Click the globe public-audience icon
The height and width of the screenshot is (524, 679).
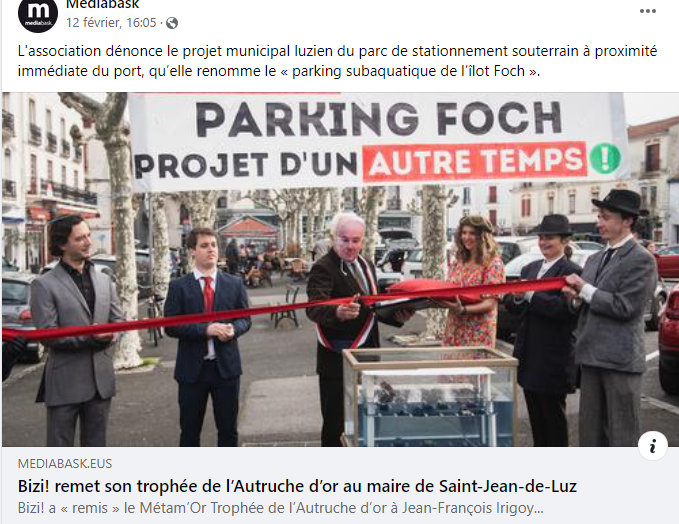[172, 23]
